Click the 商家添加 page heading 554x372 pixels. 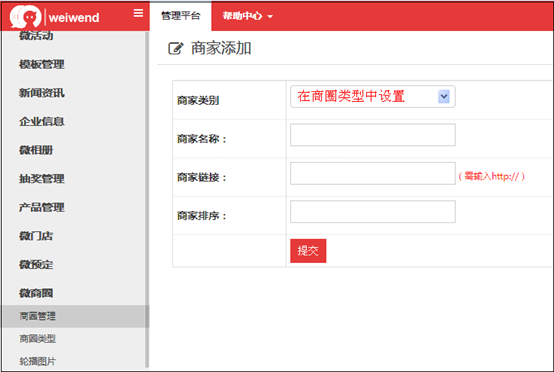[221, 48]
